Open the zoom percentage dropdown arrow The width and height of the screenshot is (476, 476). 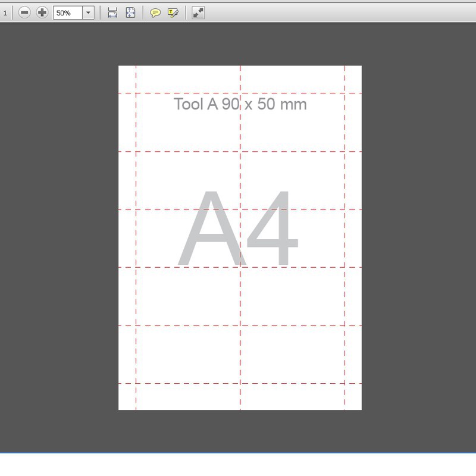pyautogui.click(x=88, y=13)
